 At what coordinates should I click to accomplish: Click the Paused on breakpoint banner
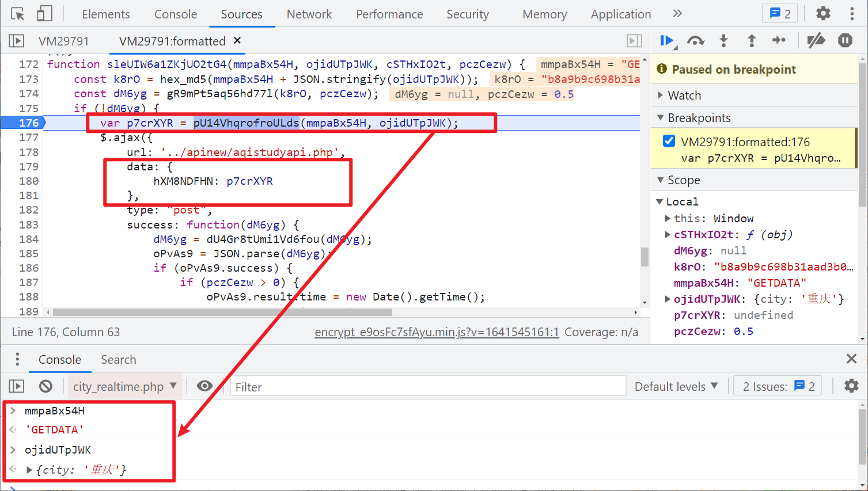click(754, 70)
